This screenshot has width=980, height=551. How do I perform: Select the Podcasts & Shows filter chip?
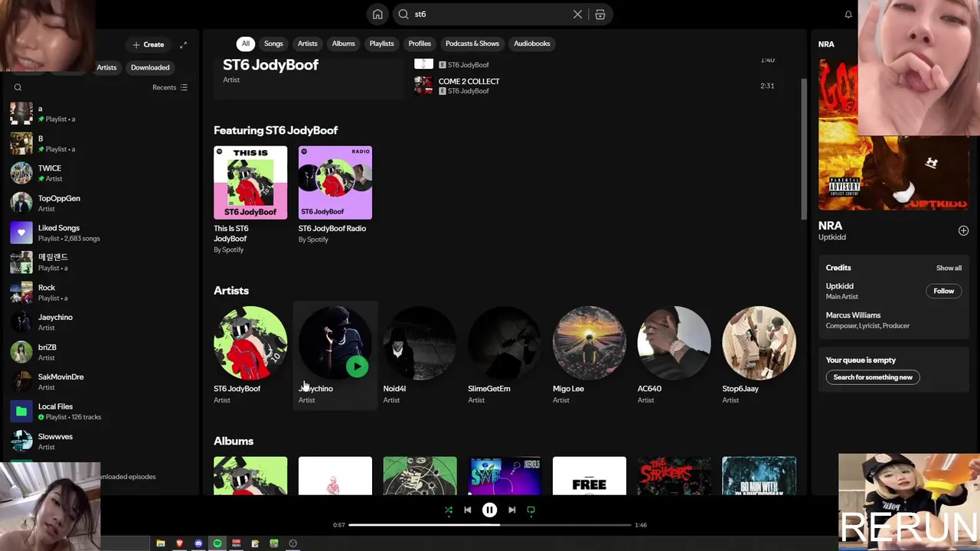472,44
